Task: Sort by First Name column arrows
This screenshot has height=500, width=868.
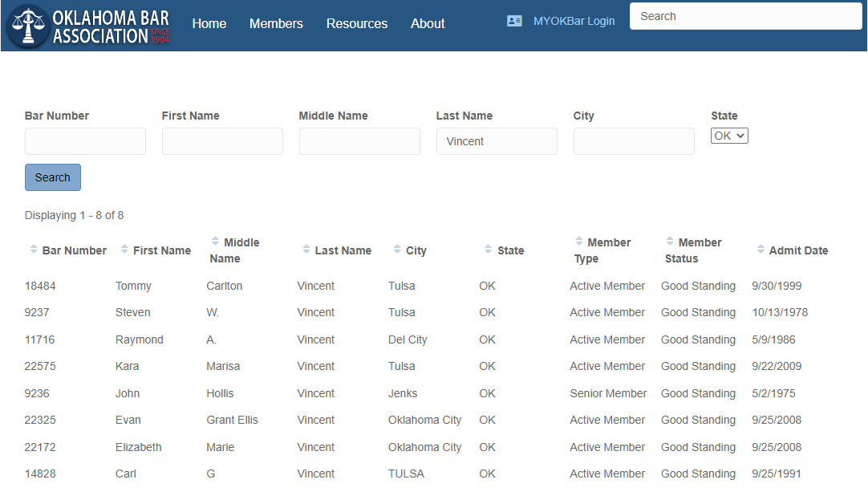Action: pyautogui.click(x=124, y=250)
